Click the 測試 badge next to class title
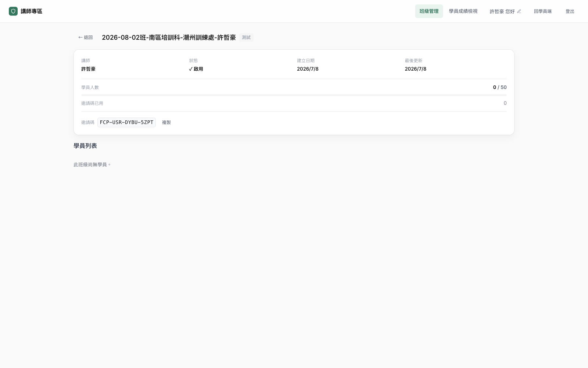 (x=246, y=38)
